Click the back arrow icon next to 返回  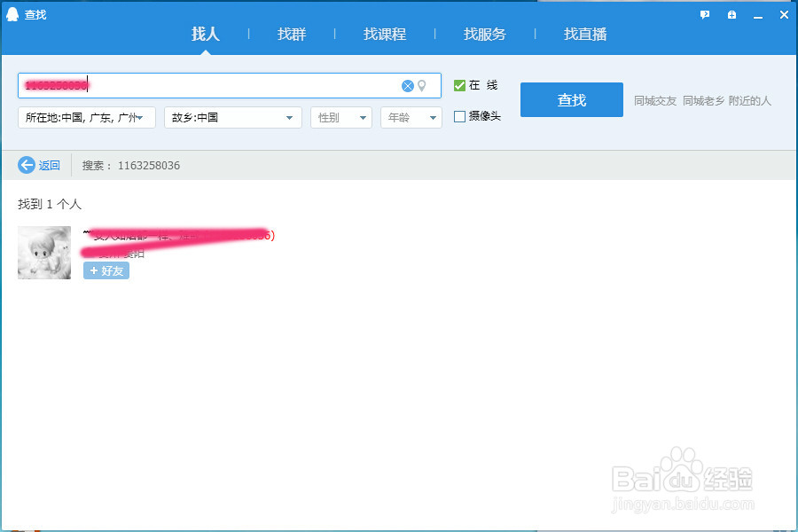click(26, 165)
